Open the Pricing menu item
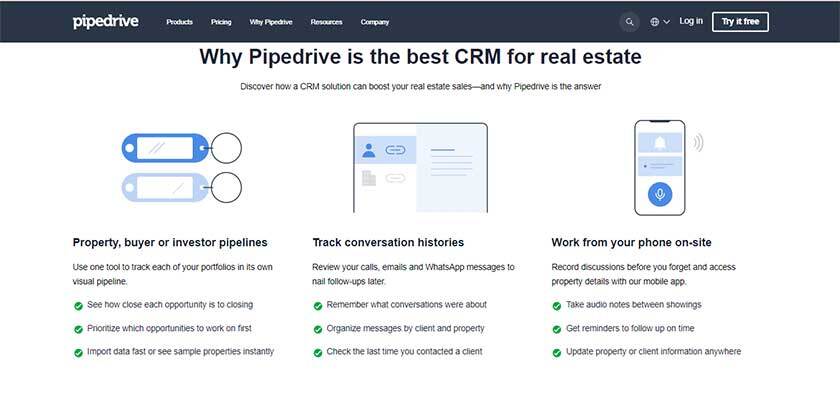Viewport: 840px width, 400px height. click(221, 21)
